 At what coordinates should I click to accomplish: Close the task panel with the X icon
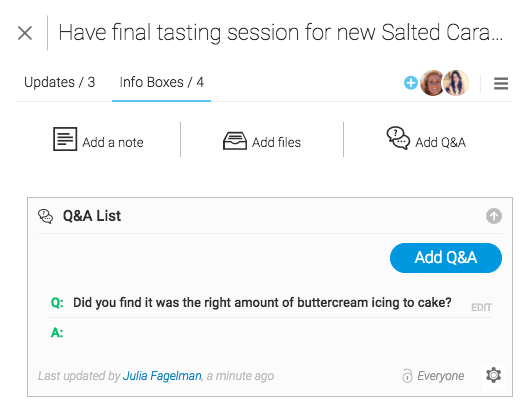point(25,33)
